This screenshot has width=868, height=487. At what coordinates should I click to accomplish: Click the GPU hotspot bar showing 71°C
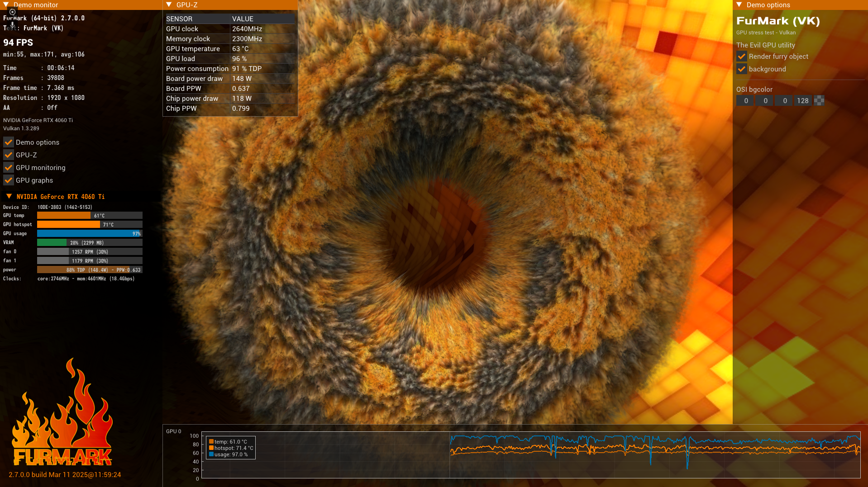90,224
